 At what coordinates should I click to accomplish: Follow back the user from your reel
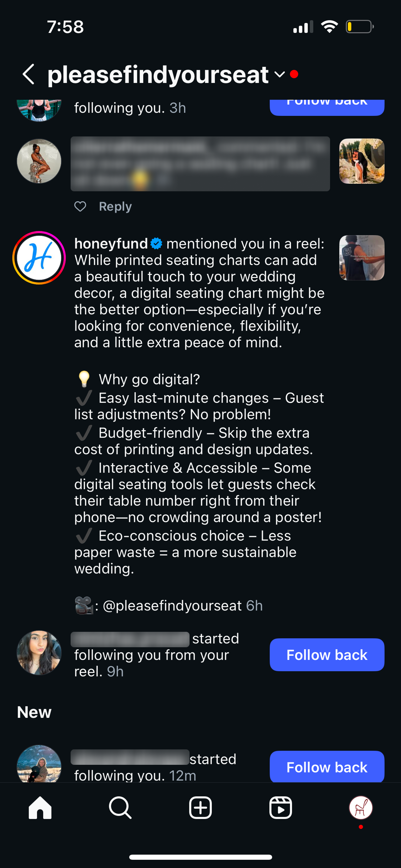click(x=327, y=655)
